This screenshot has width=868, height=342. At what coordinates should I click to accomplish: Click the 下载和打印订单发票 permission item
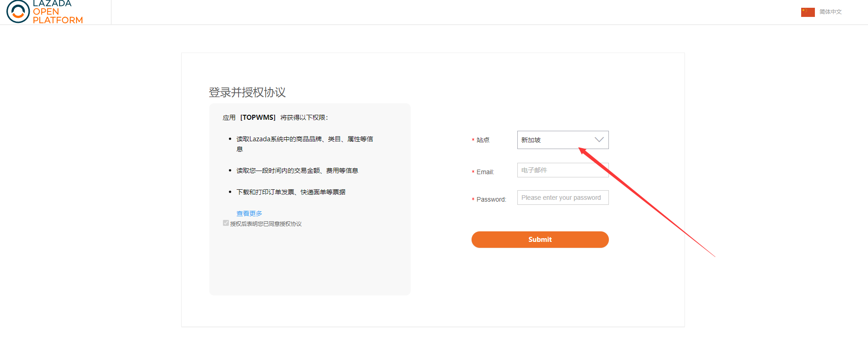coord(291,192)
